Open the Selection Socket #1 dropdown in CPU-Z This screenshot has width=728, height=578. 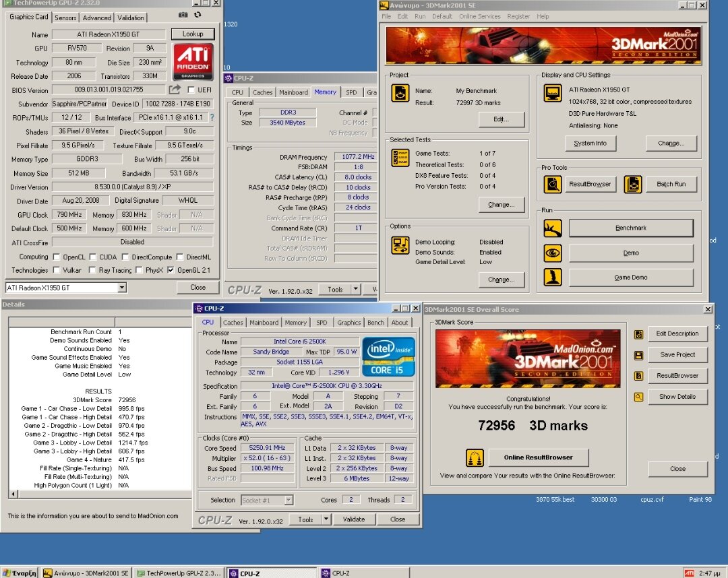(x=289, y=500)
